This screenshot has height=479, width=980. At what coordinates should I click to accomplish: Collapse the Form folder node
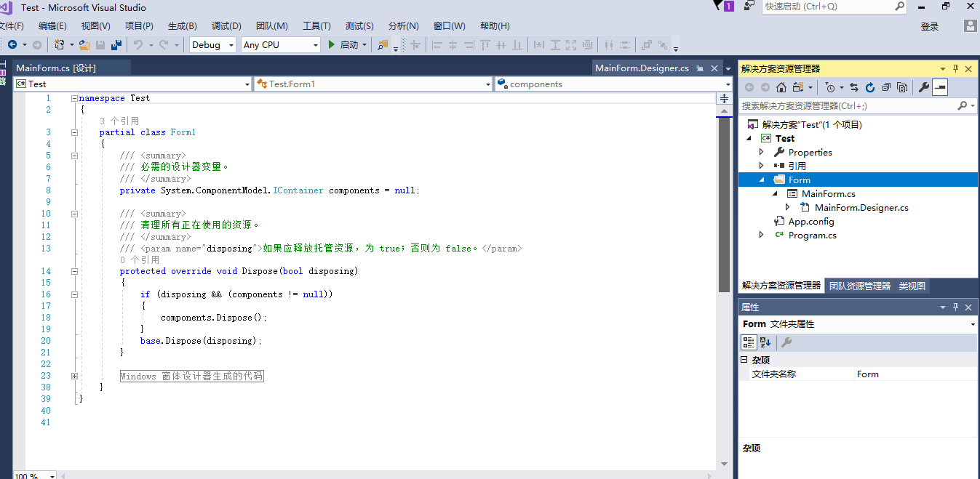(x=762, y=180)
